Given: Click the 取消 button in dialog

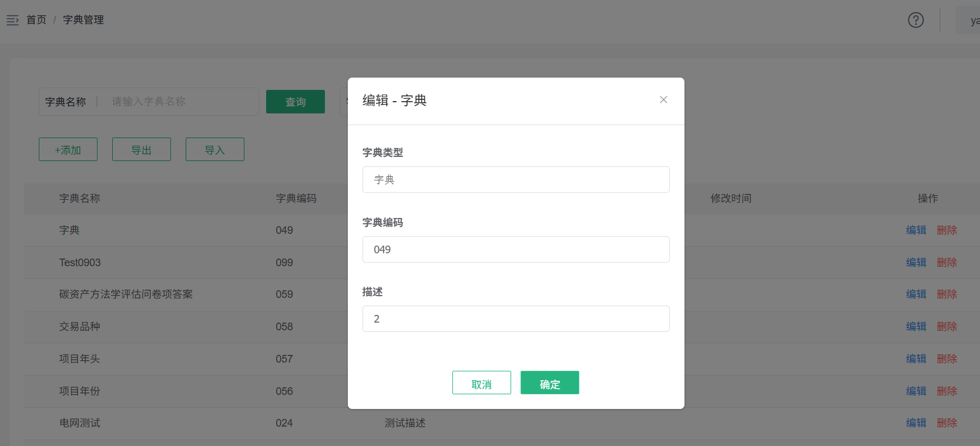Looking at the screenshot, I should [x=482, y=383].
